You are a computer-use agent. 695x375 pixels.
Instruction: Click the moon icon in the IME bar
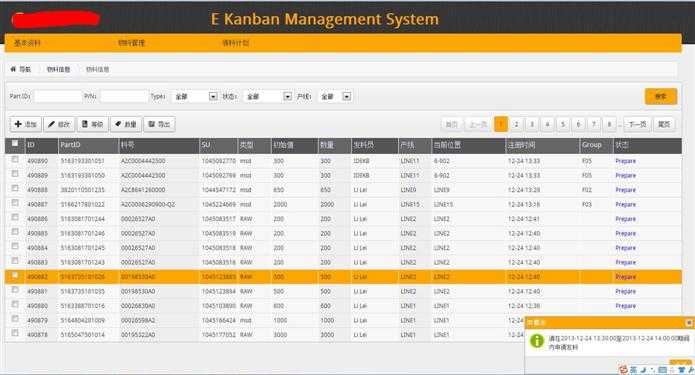643,369
